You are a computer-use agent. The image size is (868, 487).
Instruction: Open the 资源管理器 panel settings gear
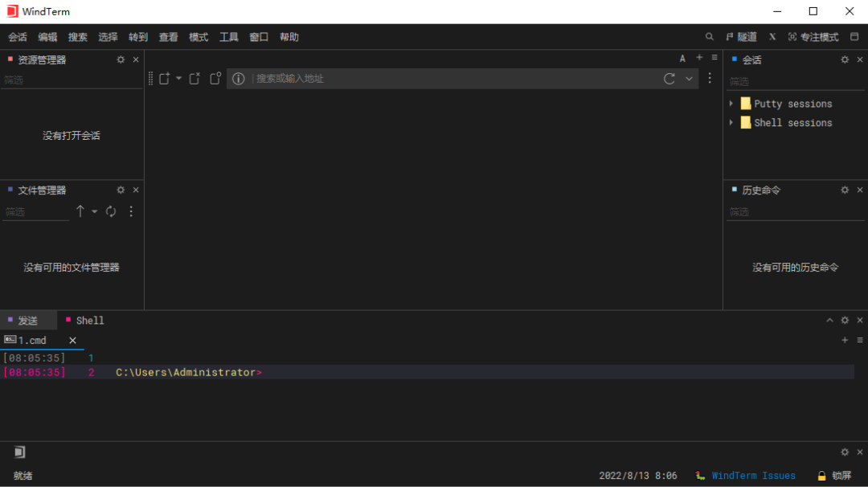click(x=121, y=59)
